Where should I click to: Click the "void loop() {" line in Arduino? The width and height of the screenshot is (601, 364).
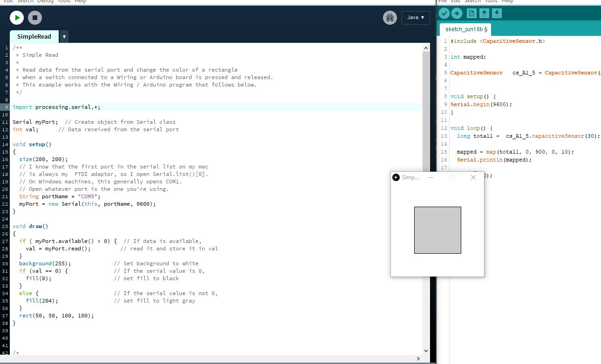[471, 128]
